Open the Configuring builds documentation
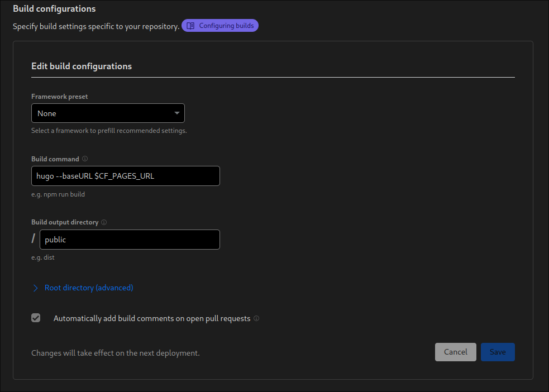This screenshot has height=392, width=549. (220, 25)
